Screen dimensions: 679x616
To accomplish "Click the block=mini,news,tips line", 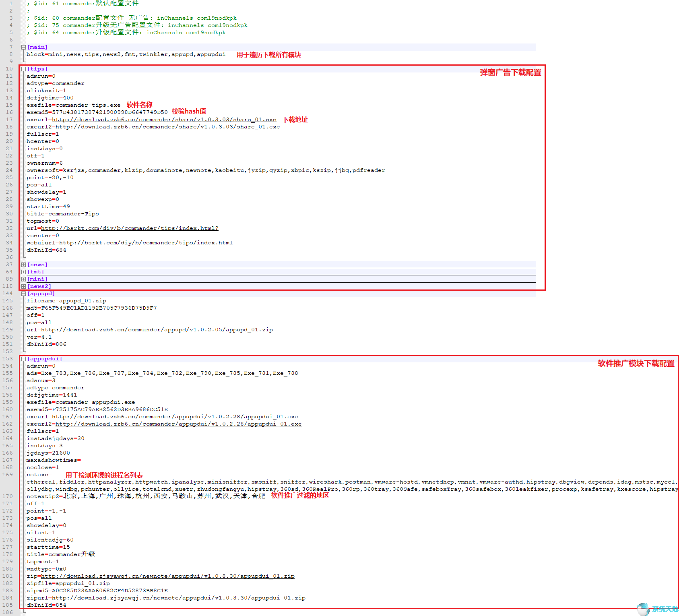I will tap(126, 54).
